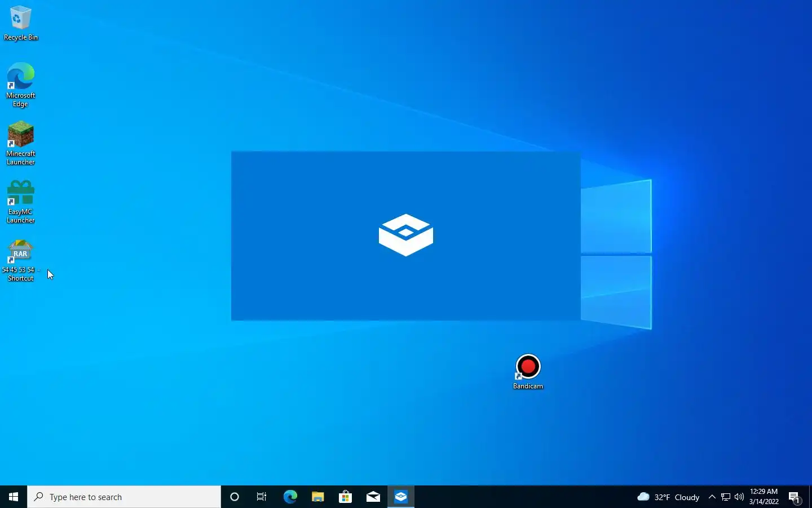Viewport: 812px width, 508px height.
Task: Open Cortana from the taskbar circle icon
Action: click(x=235, y=497)
